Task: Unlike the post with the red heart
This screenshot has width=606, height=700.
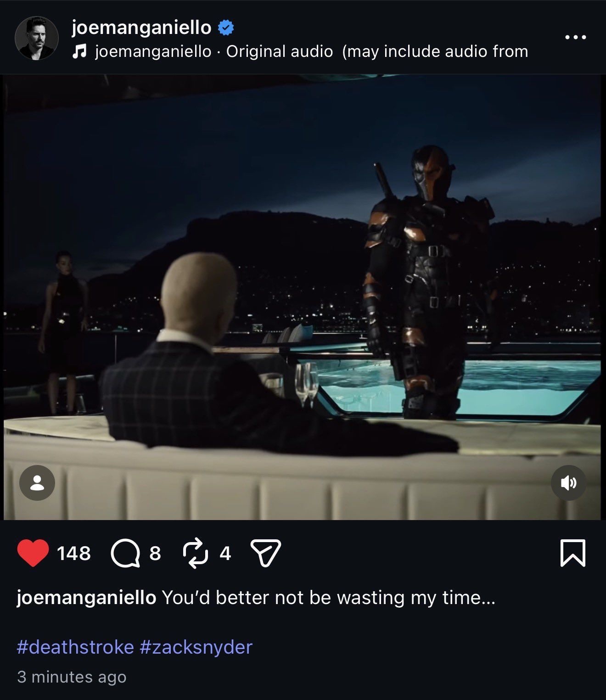Action: pyautogui.click(x=33, y=553)
